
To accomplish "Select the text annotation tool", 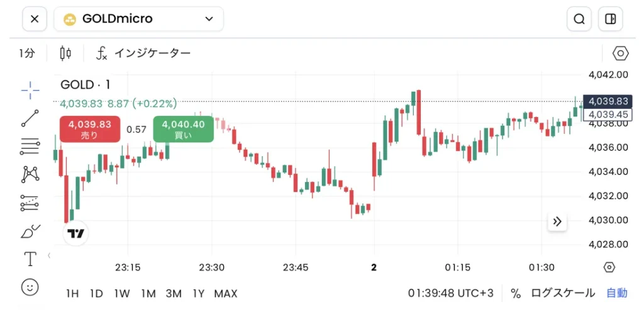I will point(30,259).
